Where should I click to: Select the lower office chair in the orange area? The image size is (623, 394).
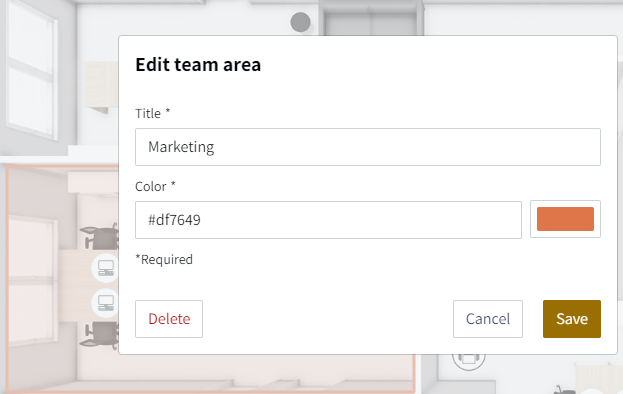[100, 334]
